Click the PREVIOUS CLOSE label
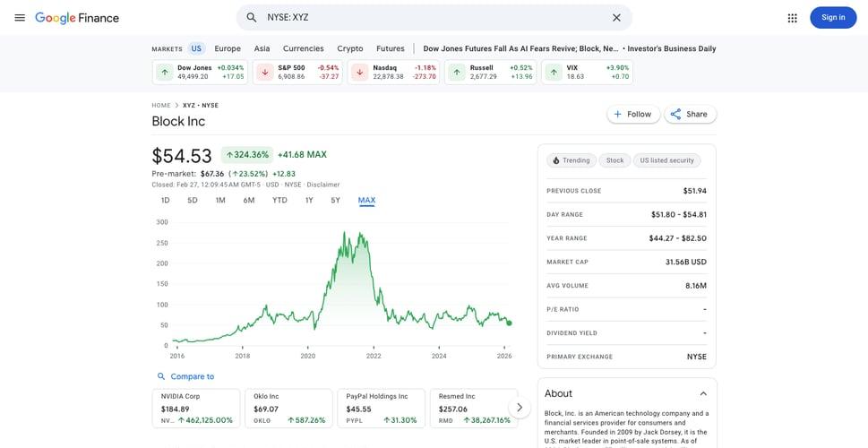 pyautogui.click(x=573, y=191)
